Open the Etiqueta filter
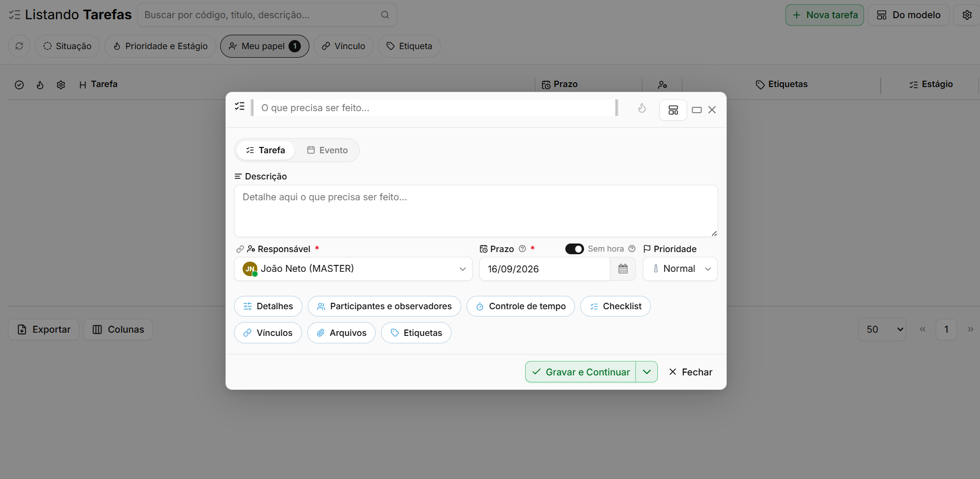The height and width of the screenshot is (479, 980). coord(409,46)
